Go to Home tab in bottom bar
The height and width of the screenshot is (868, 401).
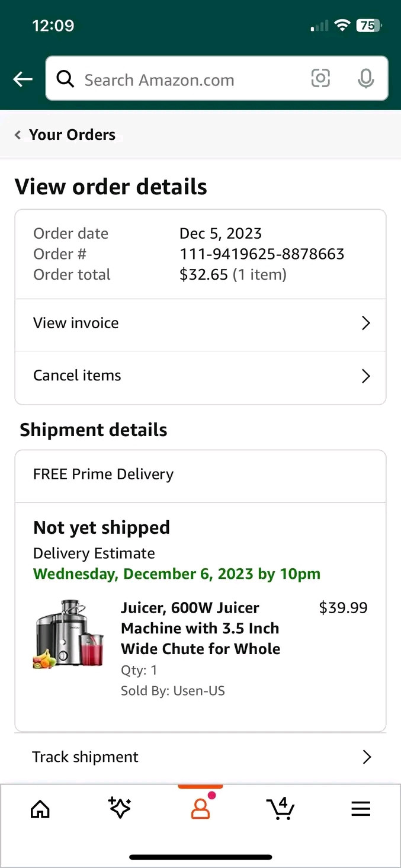tap(40, 809)
